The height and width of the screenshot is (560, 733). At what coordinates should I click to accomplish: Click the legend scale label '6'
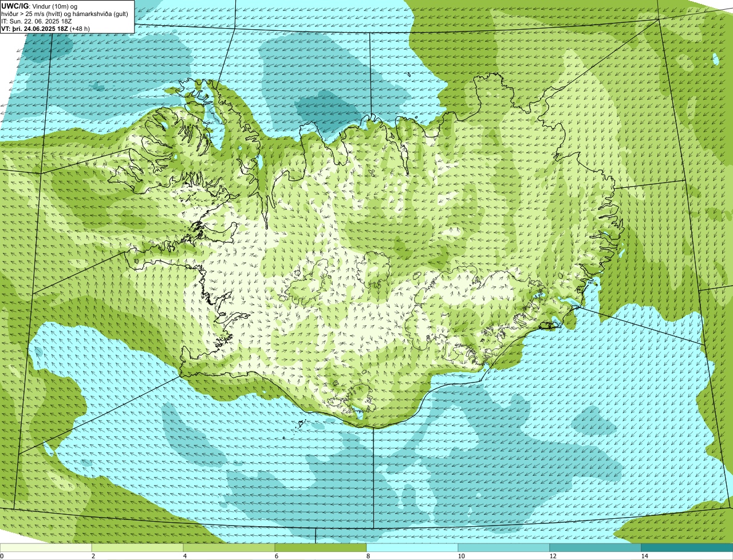point(276,556)
